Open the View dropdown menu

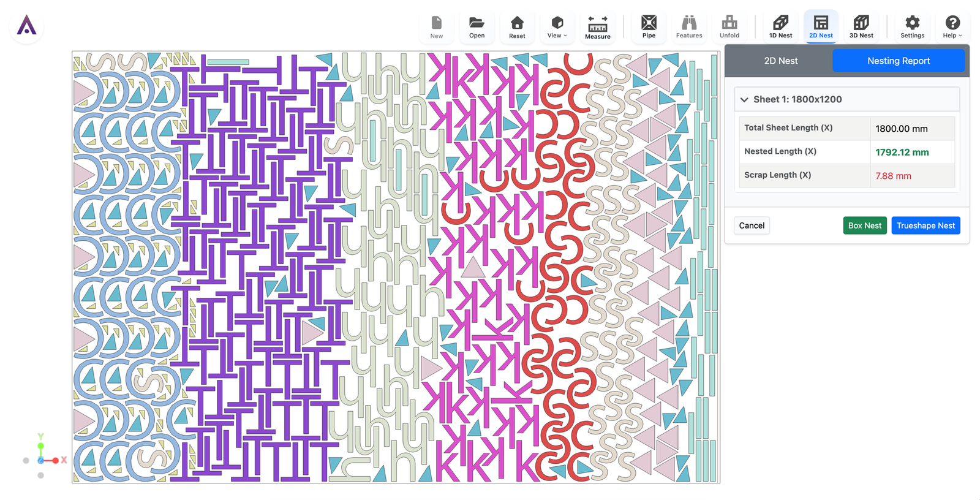[557, 28]
